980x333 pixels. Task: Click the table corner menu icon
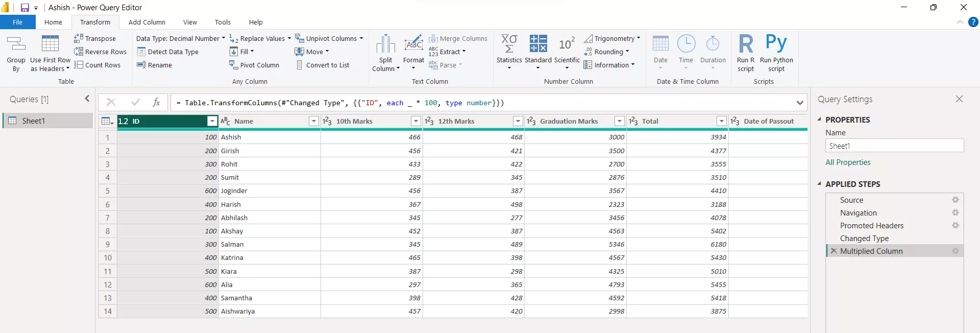tap(107, 121)
